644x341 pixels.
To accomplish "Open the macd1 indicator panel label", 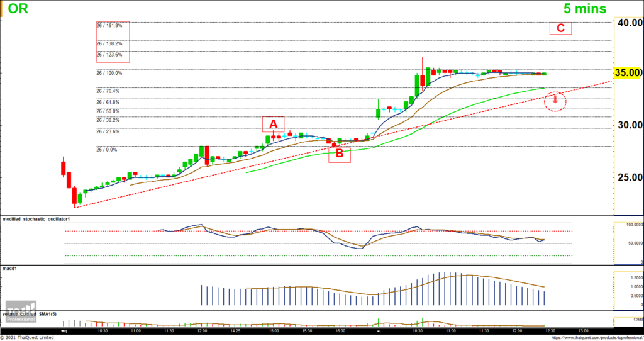I will point(11,268).
